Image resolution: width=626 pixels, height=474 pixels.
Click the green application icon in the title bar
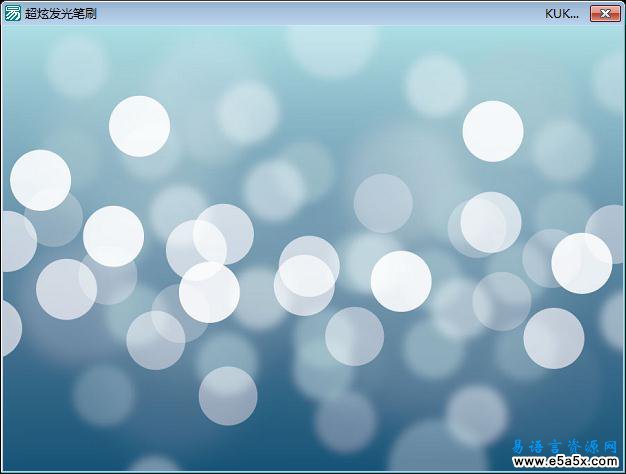[12, 14]
